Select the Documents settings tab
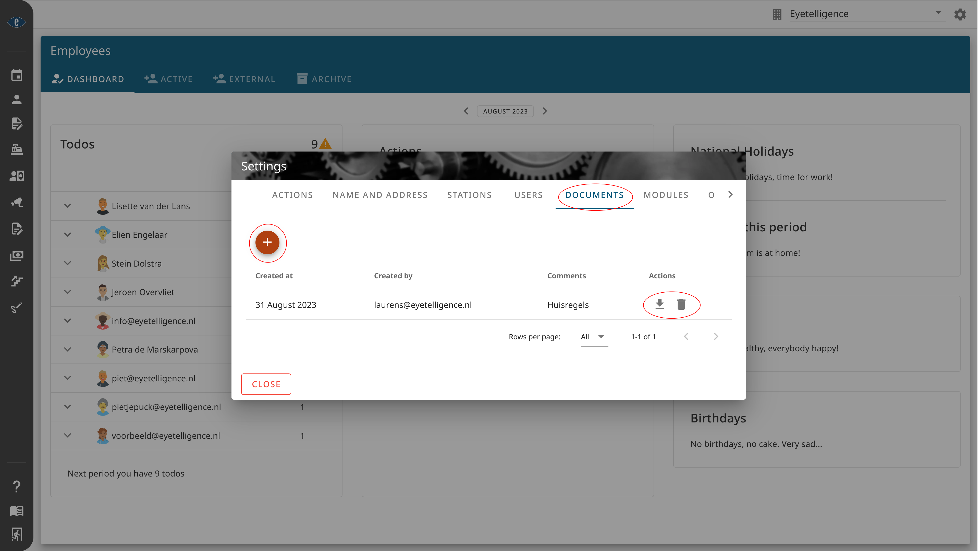 click(594, 195)
